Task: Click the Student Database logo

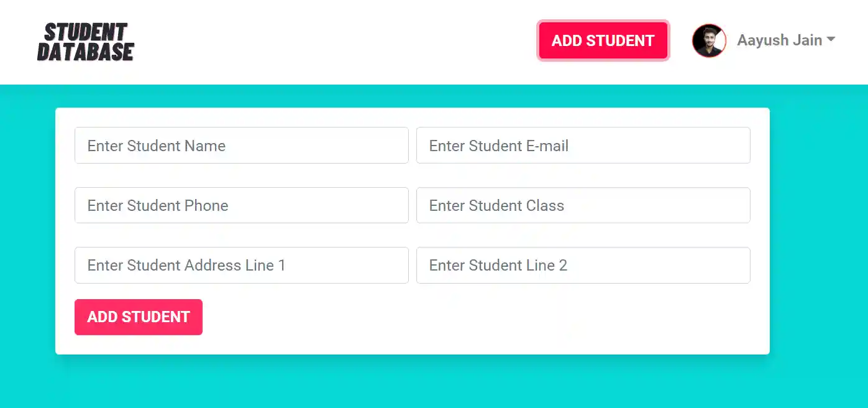Action: pyautogui.click(x=86, y=42)
